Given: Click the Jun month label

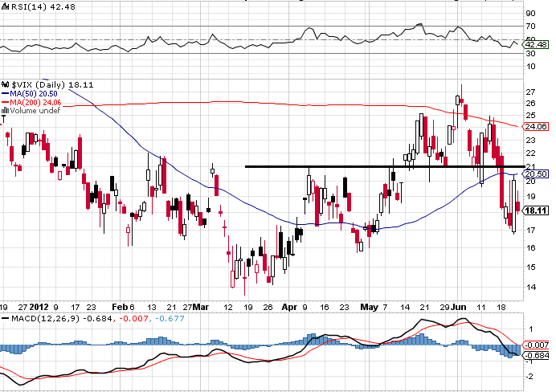Looking at the screenshot, I should tap(459, 307).
